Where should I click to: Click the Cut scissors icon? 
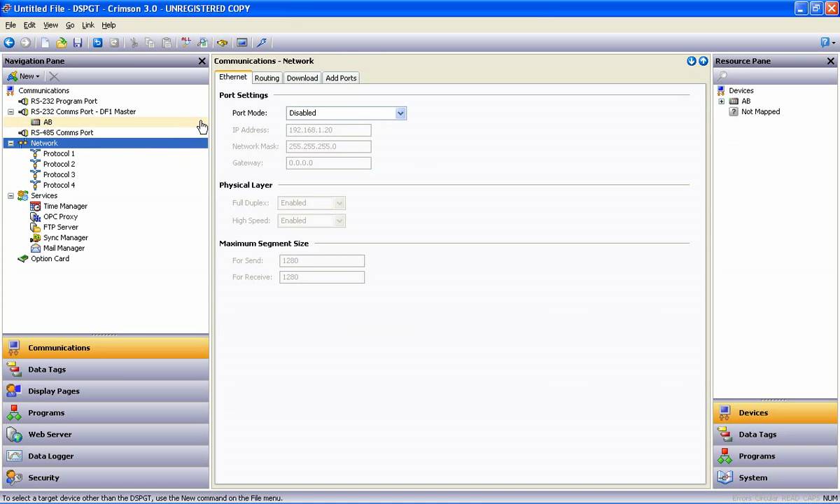pos(134,43)
